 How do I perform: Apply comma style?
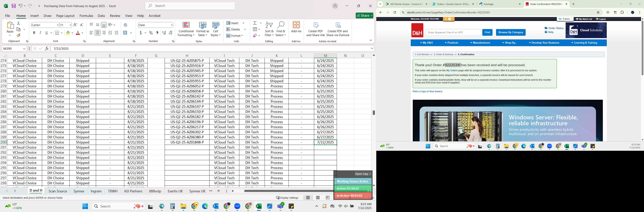point(157,33)
